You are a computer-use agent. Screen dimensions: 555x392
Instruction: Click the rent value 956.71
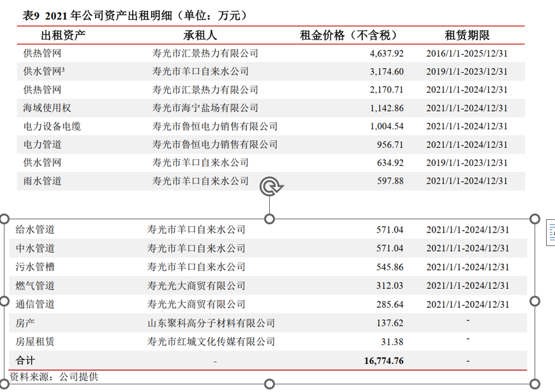(390, 145)
